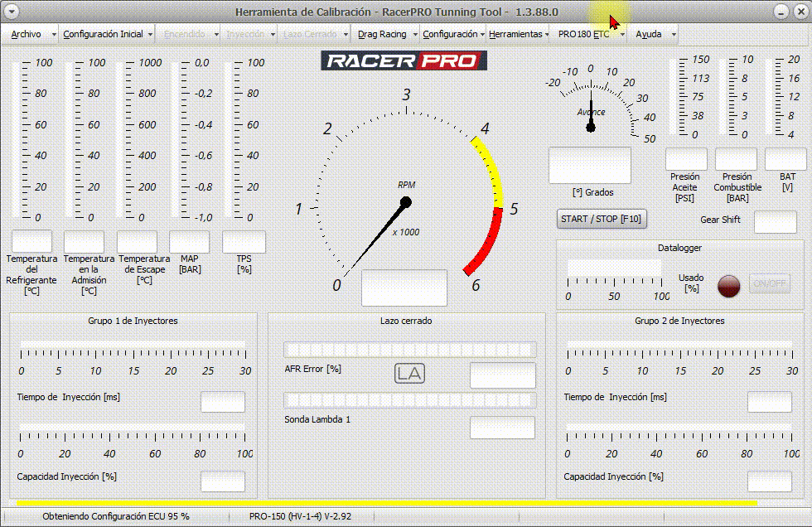This screenshot has width=812, height=527.
Task: Expand the Ayuda dropdown arrow
Action: tap(674, 34)
